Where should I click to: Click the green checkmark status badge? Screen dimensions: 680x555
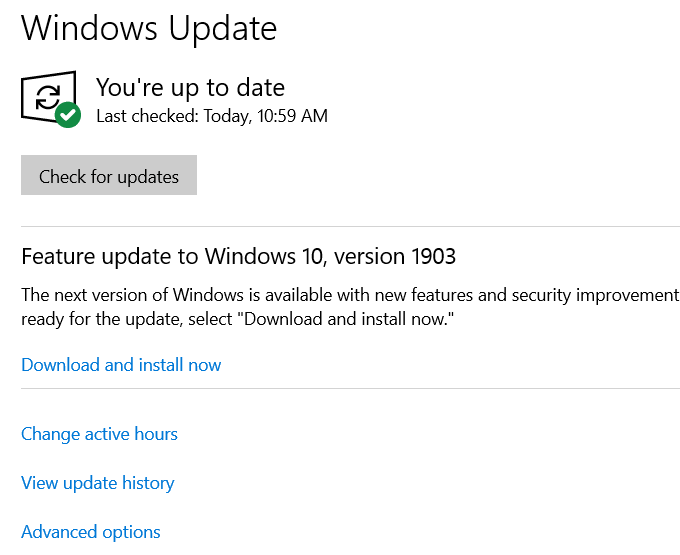pos(68,115)
